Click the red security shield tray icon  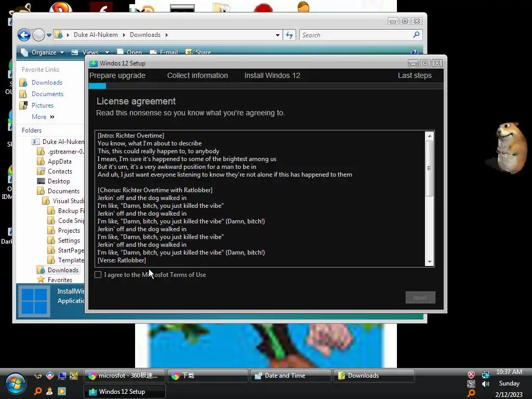coord(471,375)
